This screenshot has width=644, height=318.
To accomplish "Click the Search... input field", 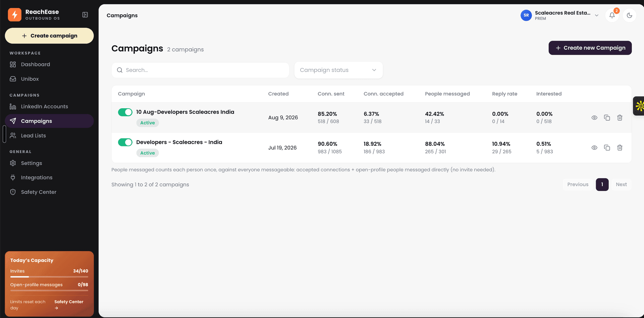I will click(200, 70).
